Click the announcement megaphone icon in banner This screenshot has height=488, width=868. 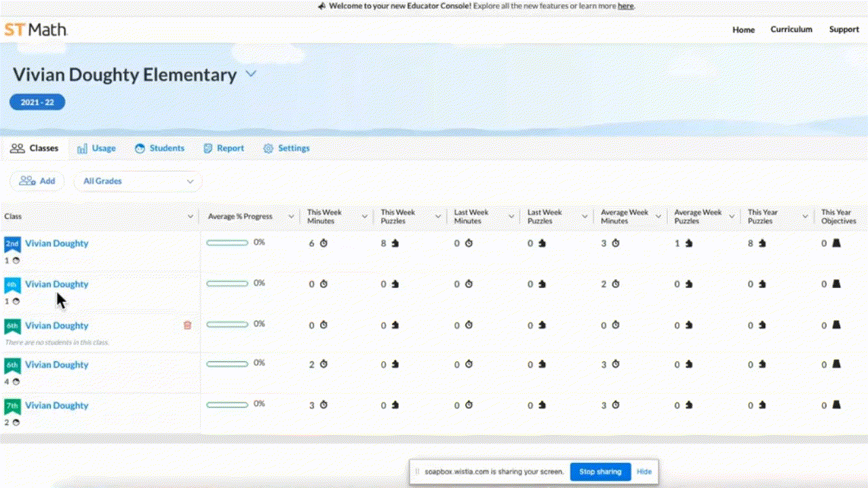(x=321, y=6)
